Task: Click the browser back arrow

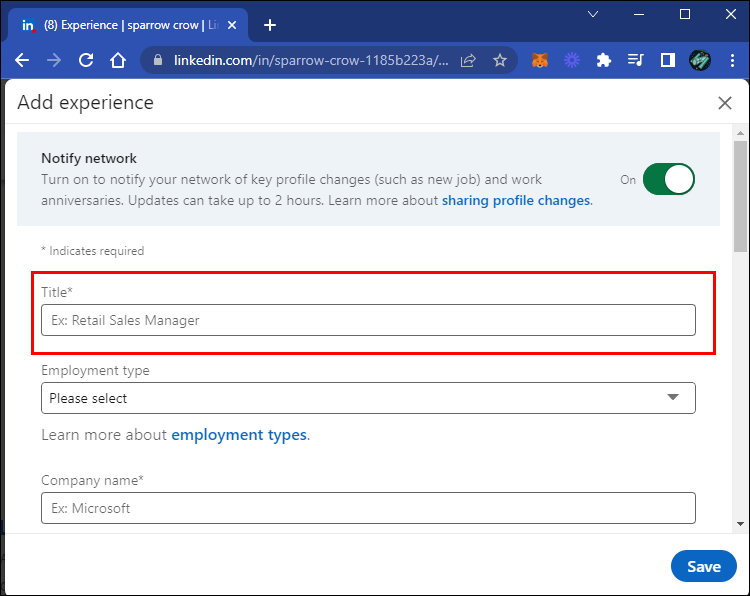Action: click(22, 60)
